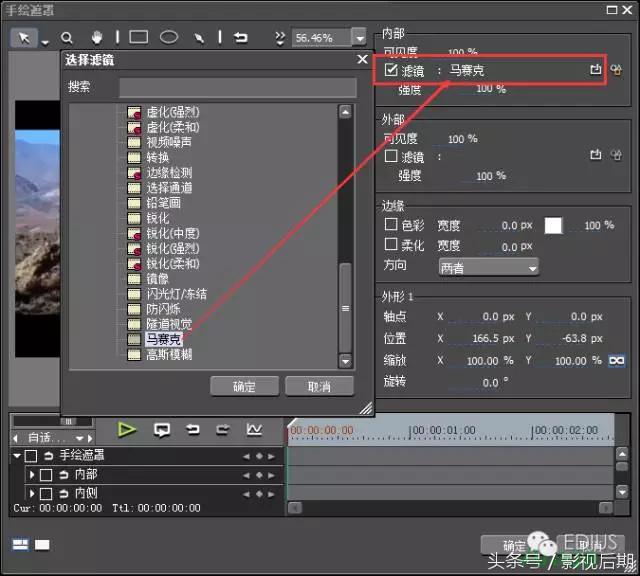Viewport: 640px width, 576px height.
Task: Select the 视频噪声 filter
Action: 169,142
